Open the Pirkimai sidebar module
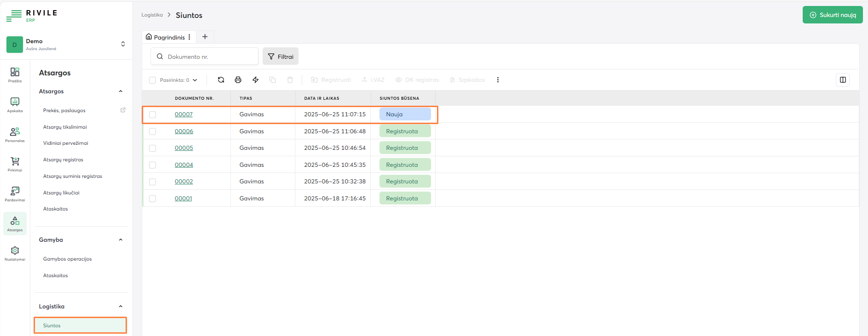This screenshot has width=868, height=336. click(x=15, y=164)
